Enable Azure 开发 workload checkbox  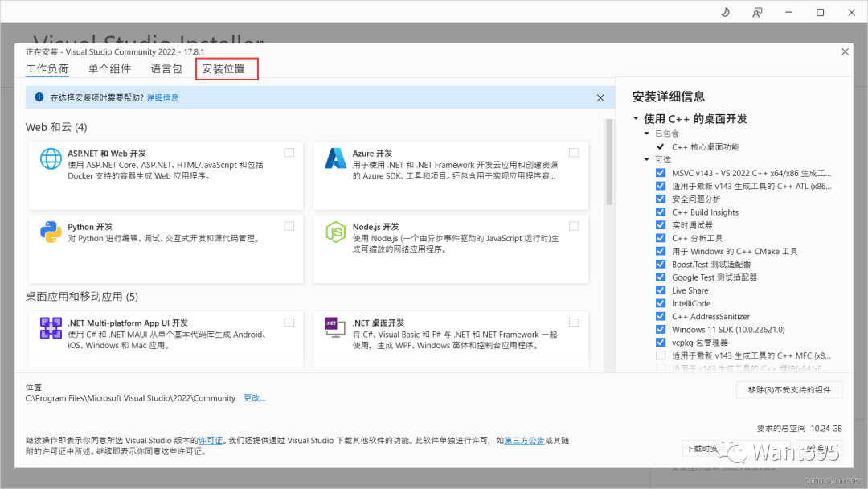[x=574, y=153]
